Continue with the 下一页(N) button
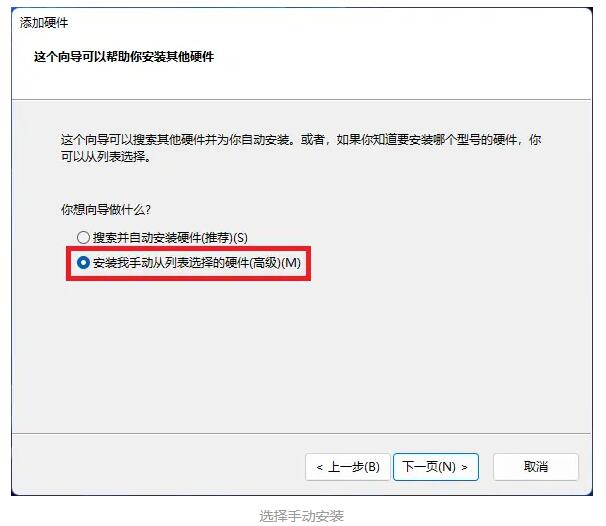The image size is (606, 526). [436, 467]
